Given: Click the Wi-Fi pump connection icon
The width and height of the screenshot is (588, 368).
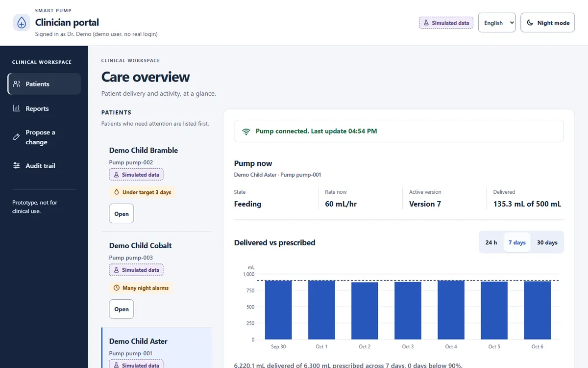Looking at the screenshot, I should coord(246,131).
